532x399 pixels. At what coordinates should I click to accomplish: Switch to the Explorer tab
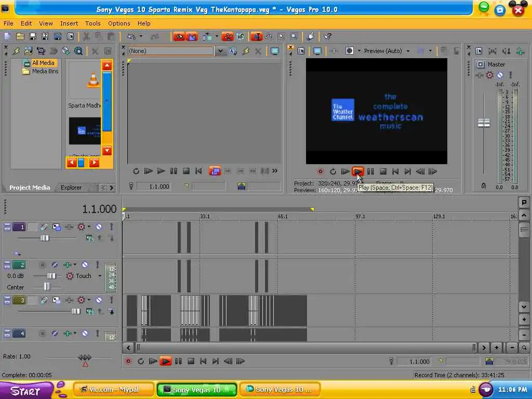pos(71,188)
